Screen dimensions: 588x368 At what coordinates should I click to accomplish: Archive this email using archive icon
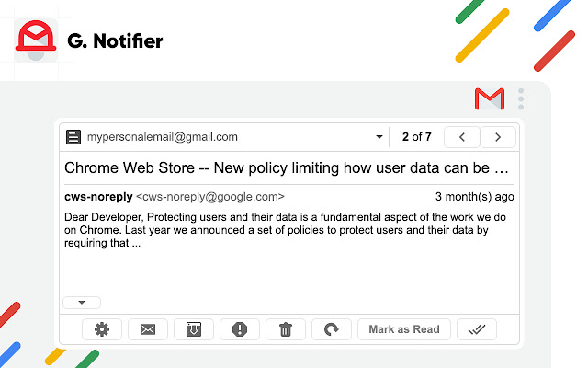193,328
